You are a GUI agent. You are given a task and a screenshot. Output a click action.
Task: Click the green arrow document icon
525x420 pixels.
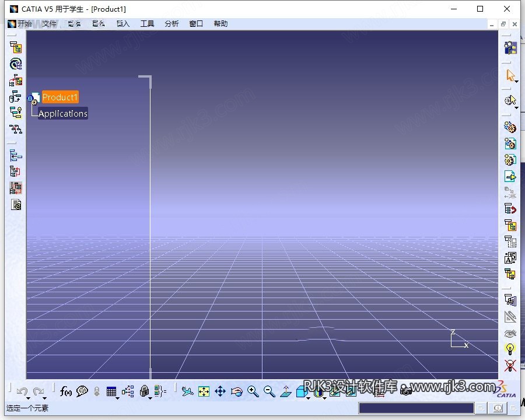(510, 176)
